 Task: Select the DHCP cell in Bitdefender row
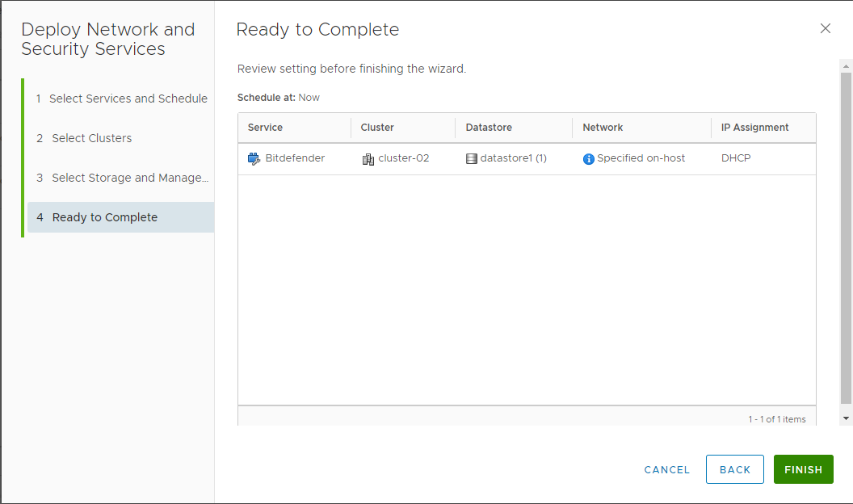[736, 158]
